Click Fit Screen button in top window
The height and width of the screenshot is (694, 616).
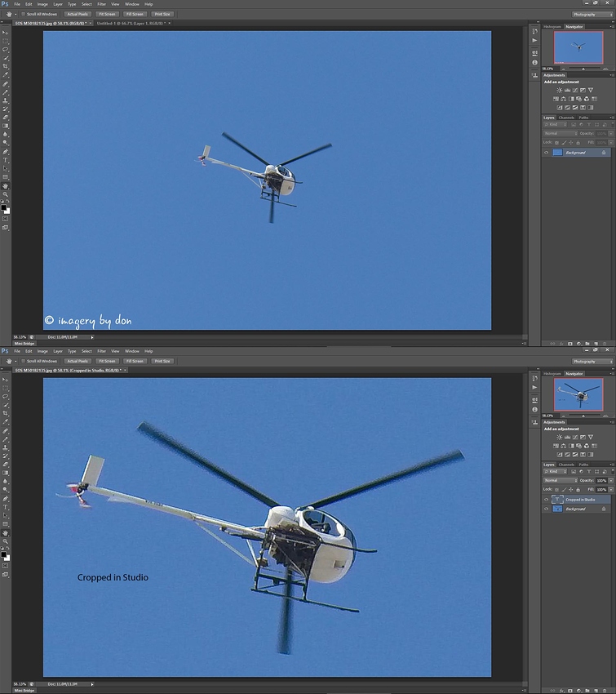click(106, 14)
